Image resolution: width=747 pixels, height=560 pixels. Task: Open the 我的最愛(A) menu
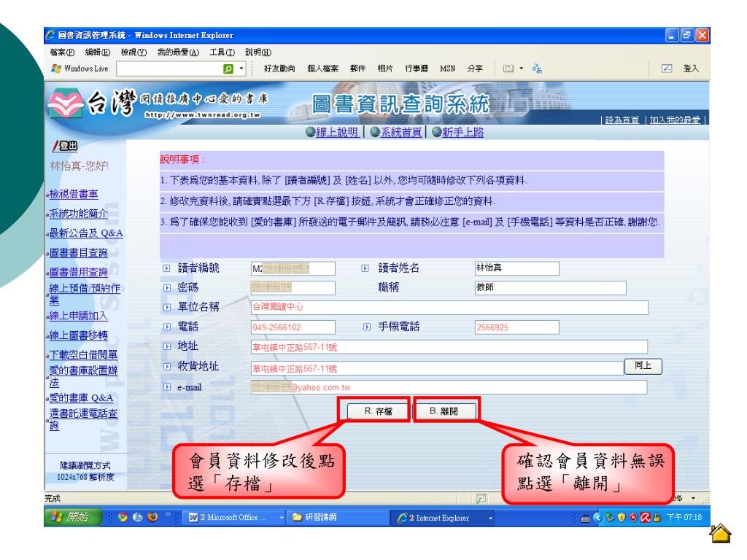[x=178, y=52]
